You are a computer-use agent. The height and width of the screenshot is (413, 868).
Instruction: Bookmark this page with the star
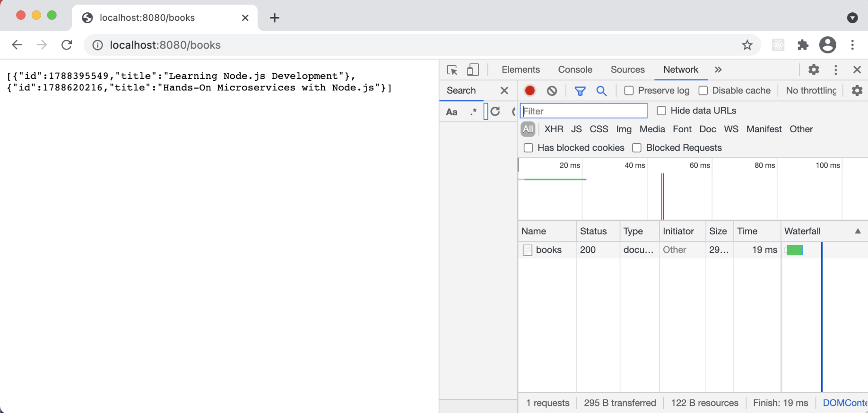pyautogui.click(x=747, y=45)
